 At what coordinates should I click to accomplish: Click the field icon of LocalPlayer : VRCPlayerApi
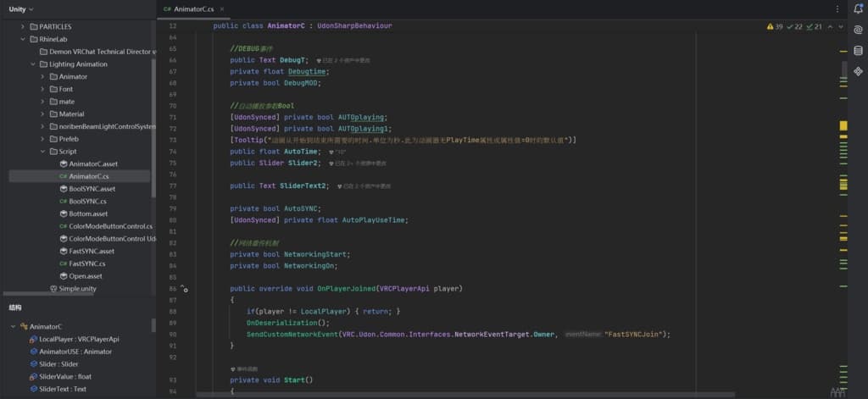click(34, 339)
